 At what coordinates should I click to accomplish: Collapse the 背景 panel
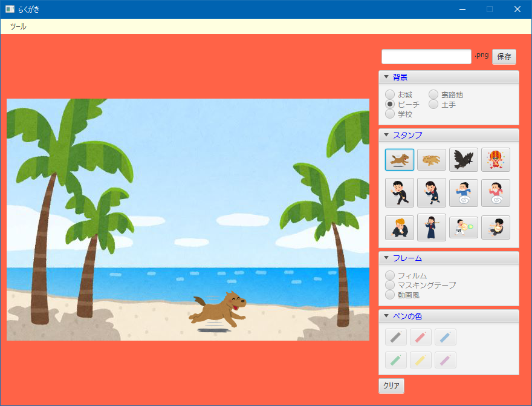point(386,77)
